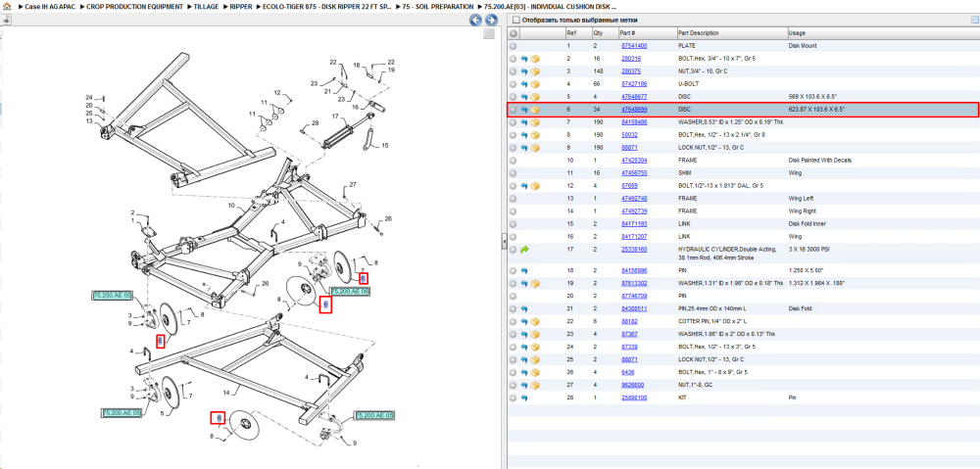Click box icon for NUT 280375 row
The width and height of the screenshot is (980, 469).
coord(536,71)
